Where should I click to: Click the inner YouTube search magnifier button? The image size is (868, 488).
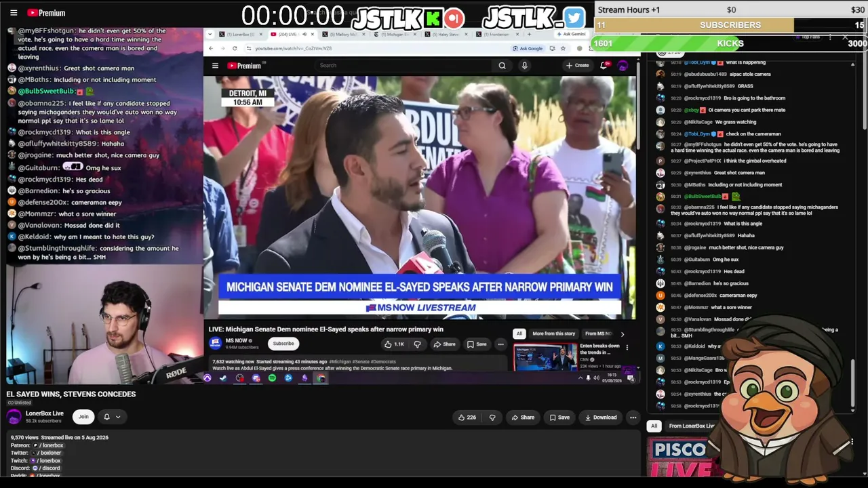(502, 66)
